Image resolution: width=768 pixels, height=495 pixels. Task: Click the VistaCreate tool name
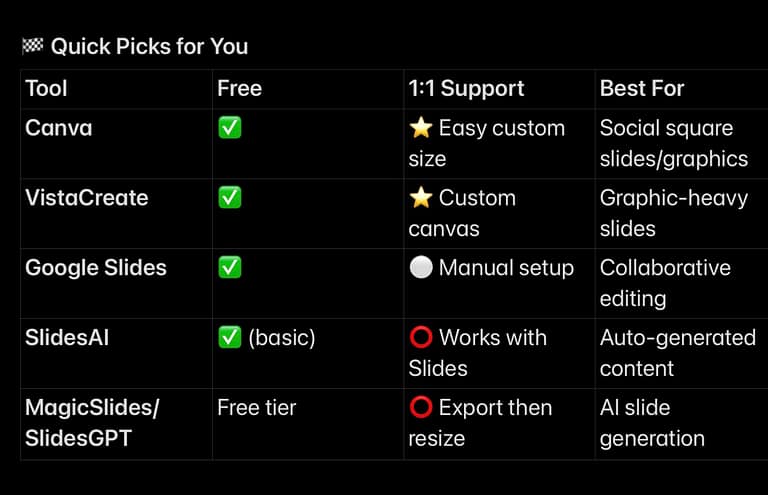[x=86, y=198]
